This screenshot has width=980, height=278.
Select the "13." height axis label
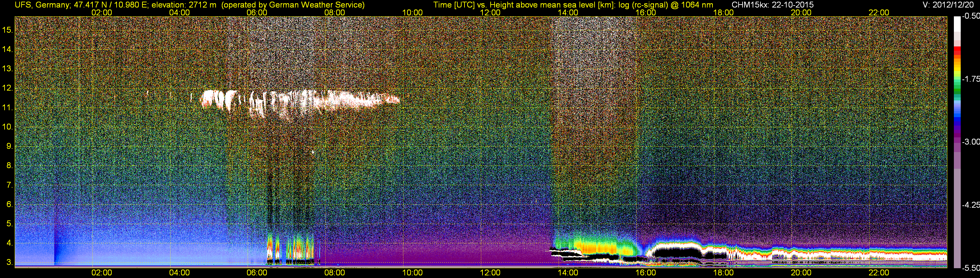pos(8,69)
